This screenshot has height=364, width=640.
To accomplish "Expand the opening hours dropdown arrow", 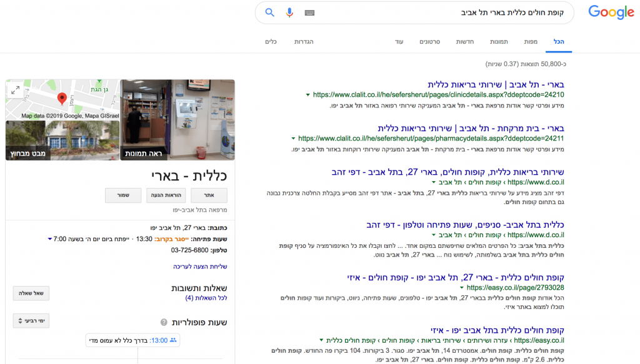I will tap(50, 239).
